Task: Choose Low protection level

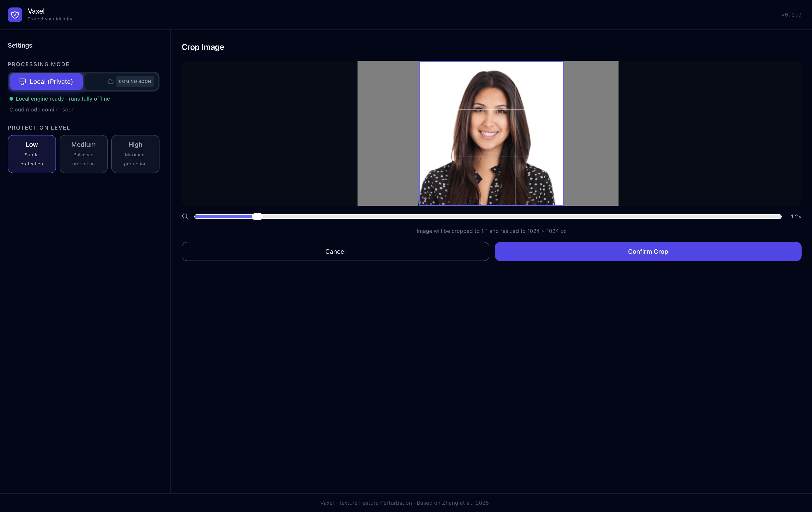Action: (x=32, y=154)
